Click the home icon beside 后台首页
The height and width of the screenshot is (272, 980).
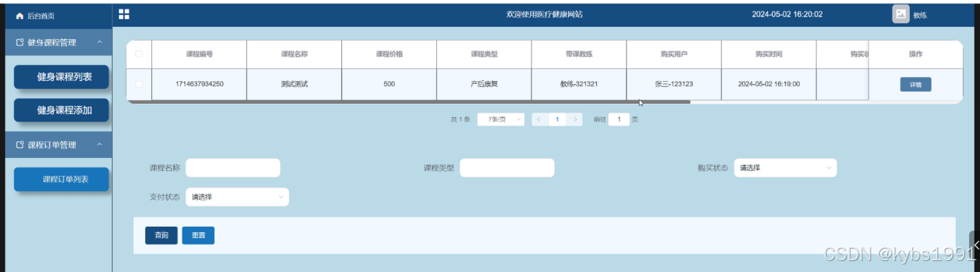[x=19, y=15]
